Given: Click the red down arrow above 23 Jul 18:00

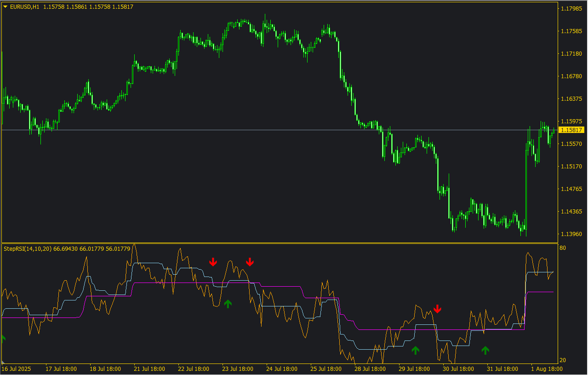Looking at the screenshot, I should 250,262.
